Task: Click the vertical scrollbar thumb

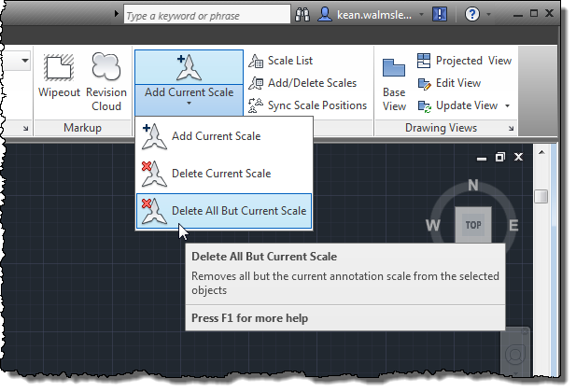Action: pos(541,196)
